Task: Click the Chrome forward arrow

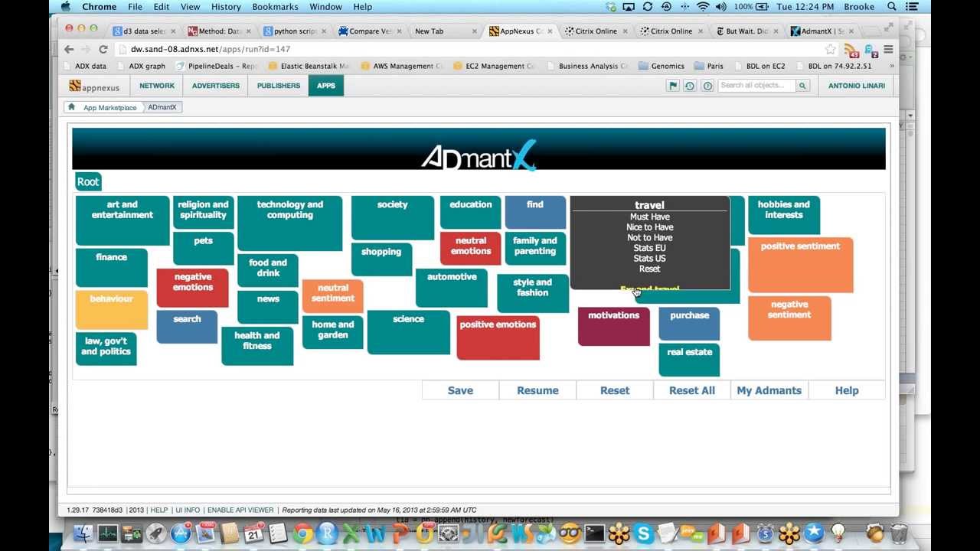Action: point(86,49)
